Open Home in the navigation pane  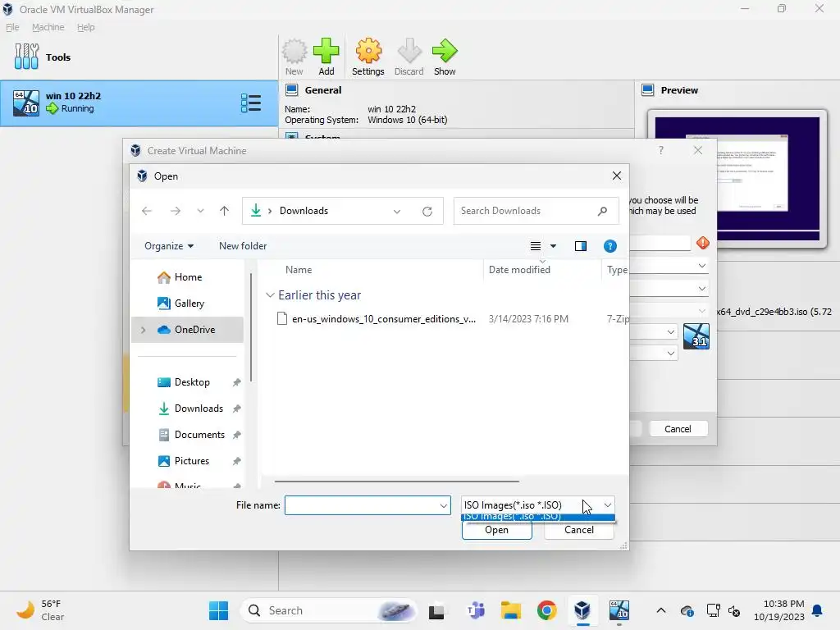188,277
